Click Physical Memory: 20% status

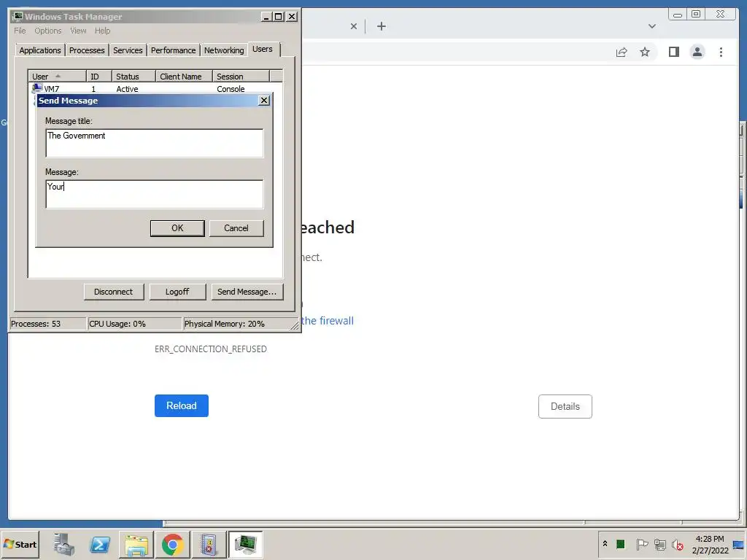[239, 324]
